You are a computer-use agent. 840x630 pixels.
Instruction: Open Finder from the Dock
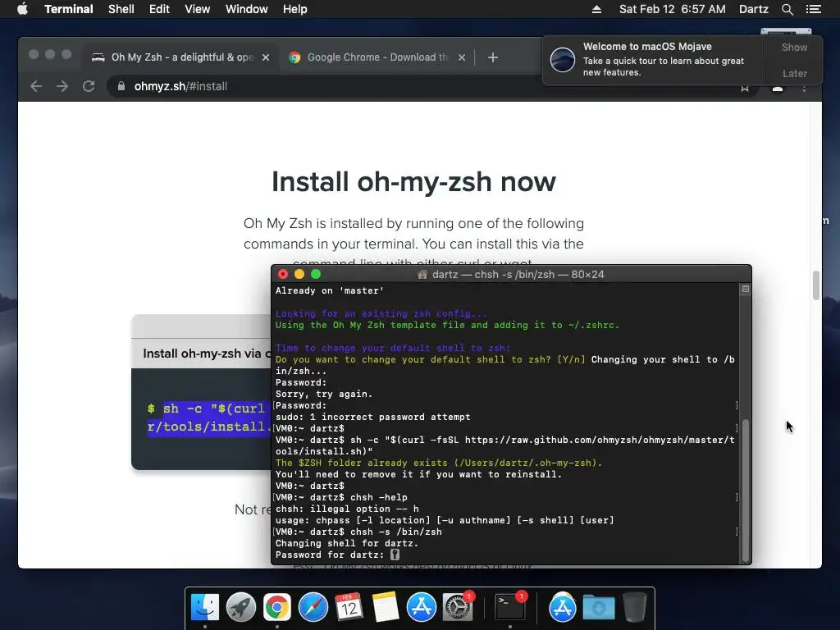click(x=204, y=608)
